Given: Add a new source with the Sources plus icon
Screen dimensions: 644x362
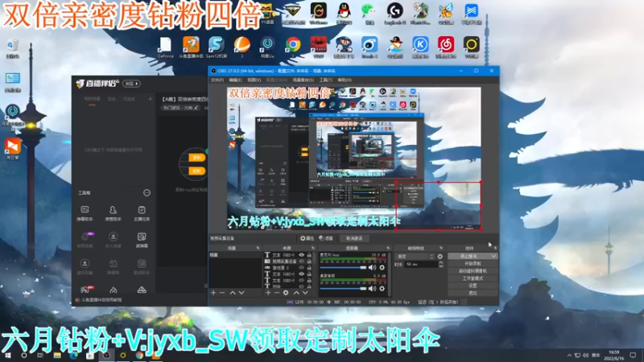Looking at the screenshot, I should [x=268, y=293].
